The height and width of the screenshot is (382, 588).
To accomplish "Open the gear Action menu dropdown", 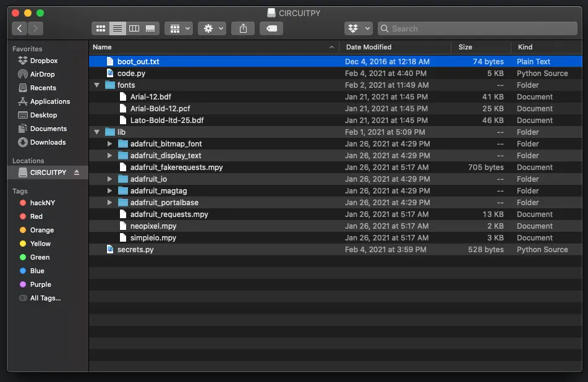I will (x=212, y=28).
